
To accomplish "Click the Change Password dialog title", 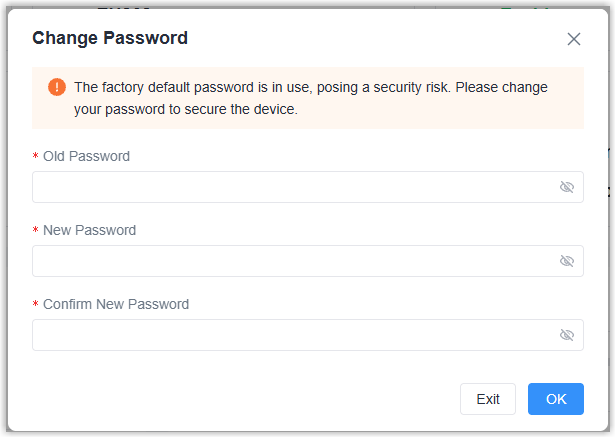I will [x=110, y=39].
